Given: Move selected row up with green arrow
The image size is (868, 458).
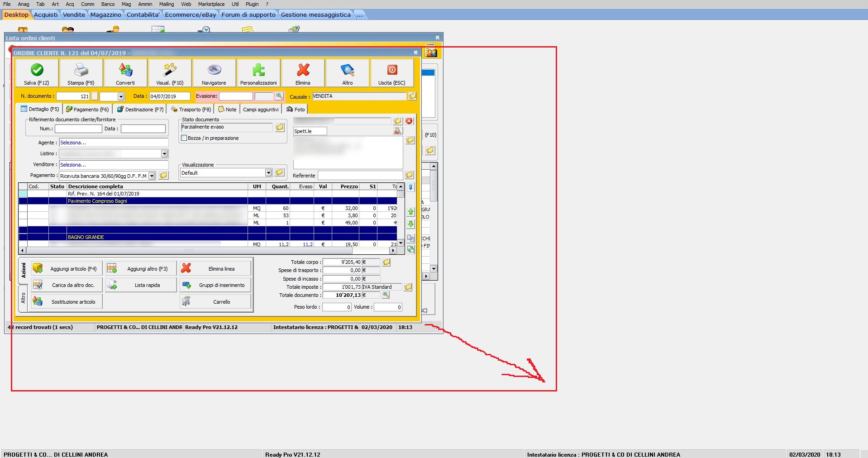Looking at the screenshot, I should [410, 212].
